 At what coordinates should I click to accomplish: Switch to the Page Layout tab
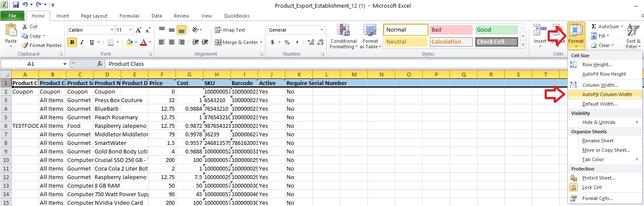(x=94, y=16)
